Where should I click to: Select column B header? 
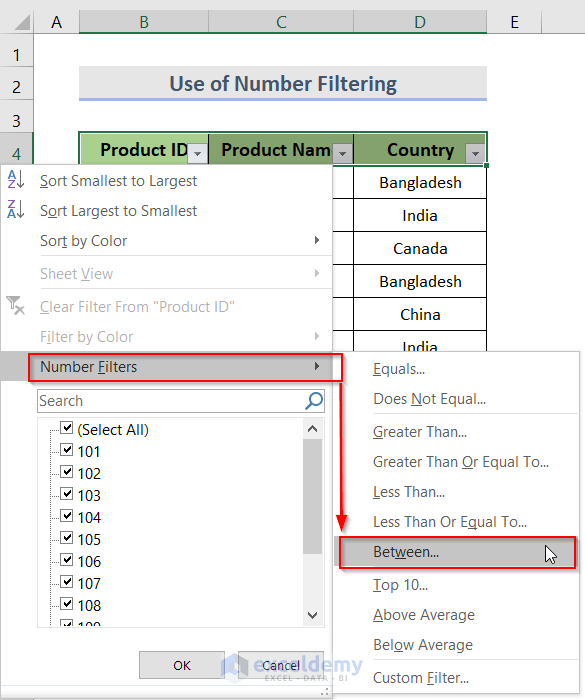144,21
